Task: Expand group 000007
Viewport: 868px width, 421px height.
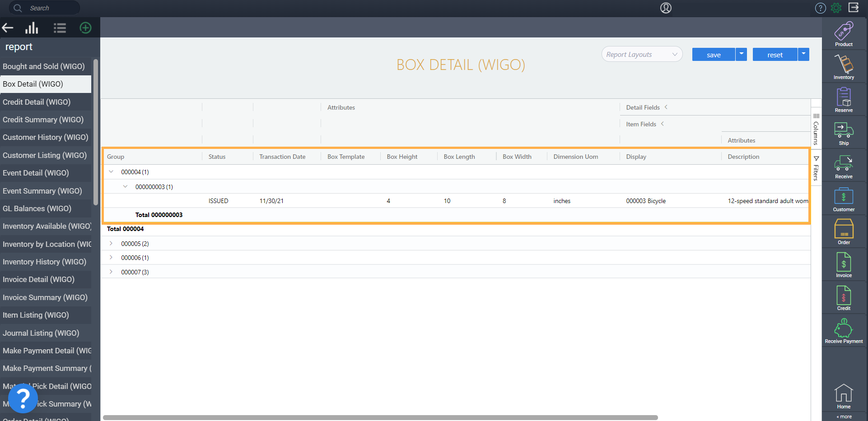Action: coord(111,272)
